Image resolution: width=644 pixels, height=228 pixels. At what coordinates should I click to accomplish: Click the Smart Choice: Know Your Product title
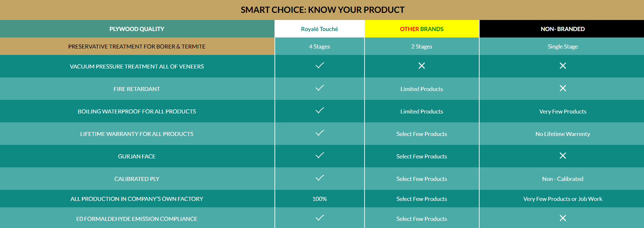click(322, 10)
